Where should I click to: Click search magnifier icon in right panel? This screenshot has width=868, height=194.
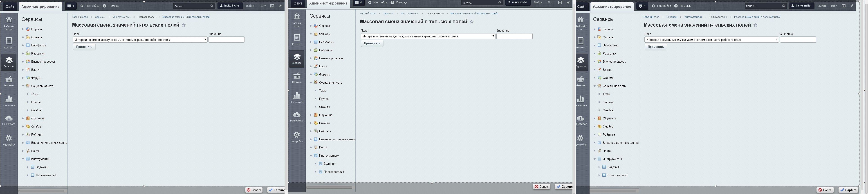pos(783,6)
